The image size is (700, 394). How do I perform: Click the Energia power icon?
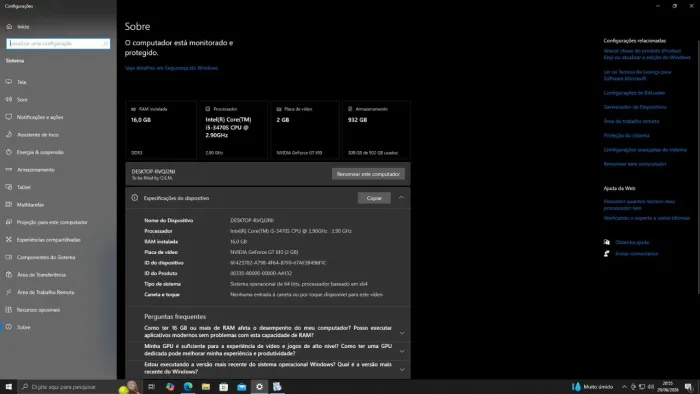tap(8, 152)
